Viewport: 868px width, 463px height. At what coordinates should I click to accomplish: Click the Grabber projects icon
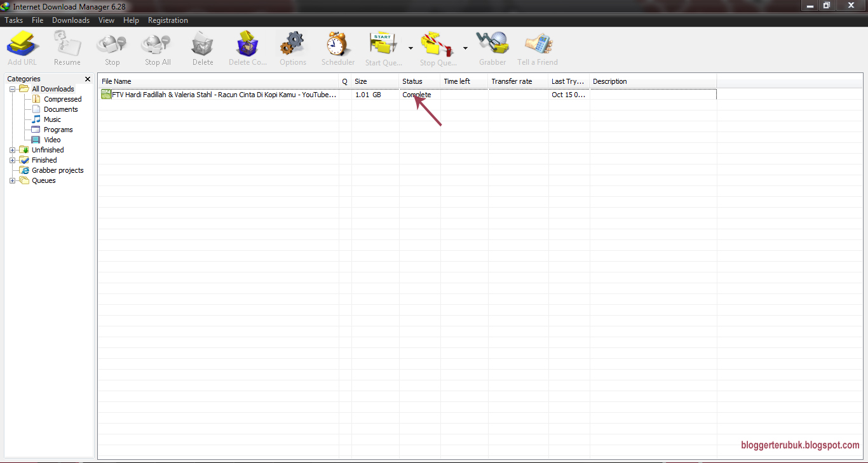[24, 170]
